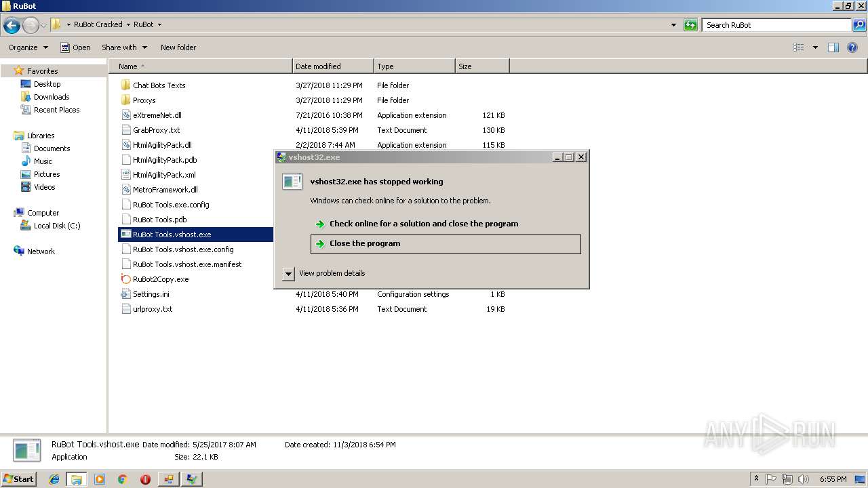
Task: Click Open in toolbar
Action: coord(75,47)
